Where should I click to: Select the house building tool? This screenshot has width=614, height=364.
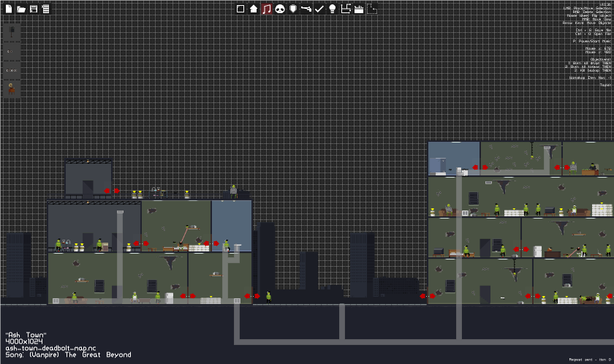[254, 9]
